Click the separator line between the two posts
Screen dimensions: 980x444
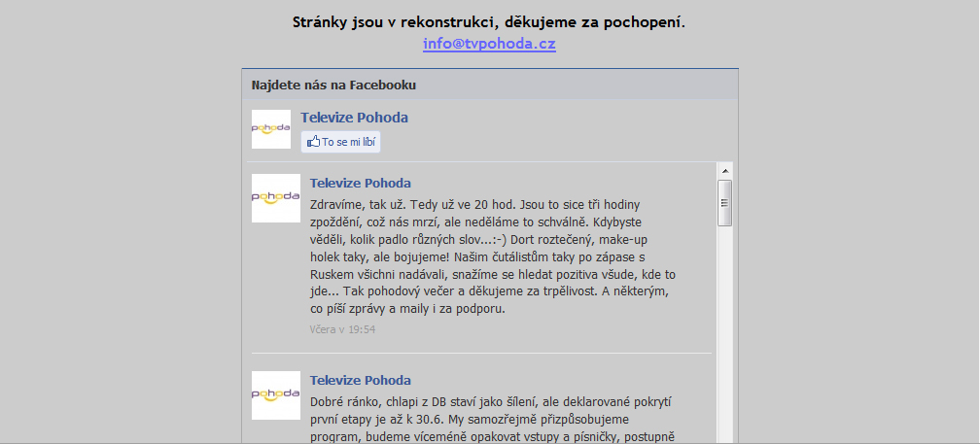pos(481,353)
